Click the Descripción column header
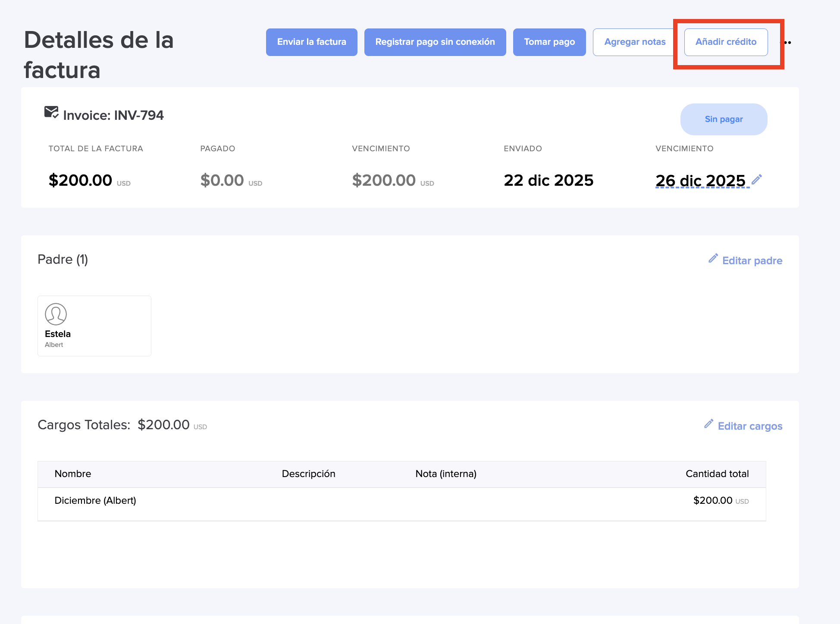 pyautogui.click(x=308, y=474)
